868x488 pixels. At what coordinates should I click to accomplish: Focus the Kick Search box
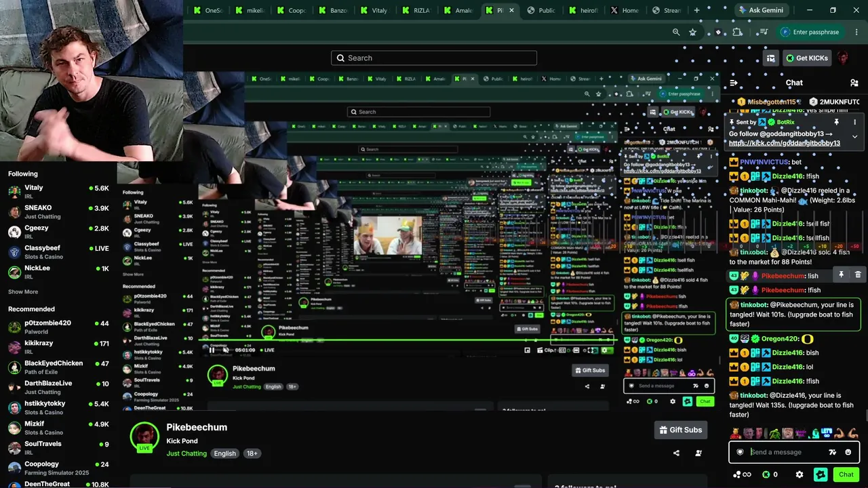pos(434,58)
